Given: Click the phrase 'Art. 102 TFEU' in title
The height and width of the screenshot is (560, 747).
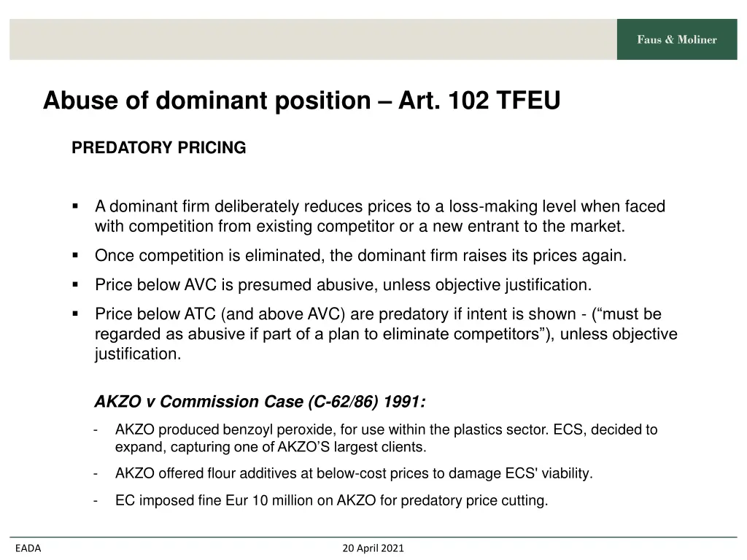Looking at the screenshot, I should (479, 101).
